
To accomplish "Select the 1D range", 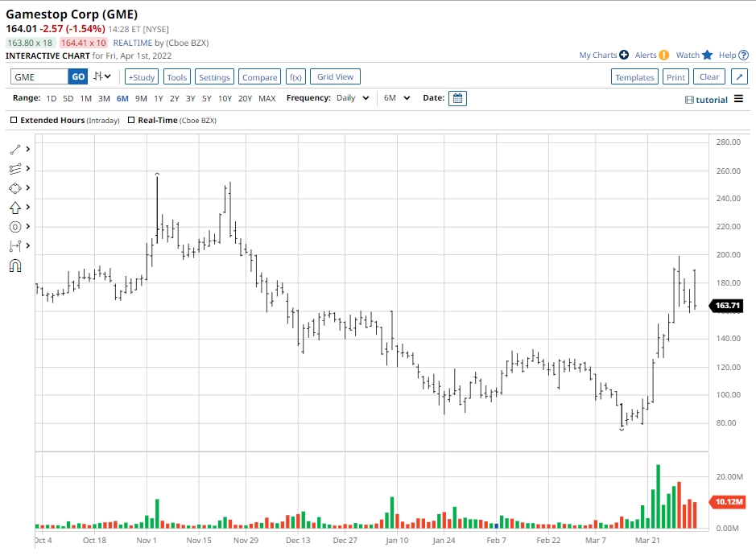I will click(51, 98).
